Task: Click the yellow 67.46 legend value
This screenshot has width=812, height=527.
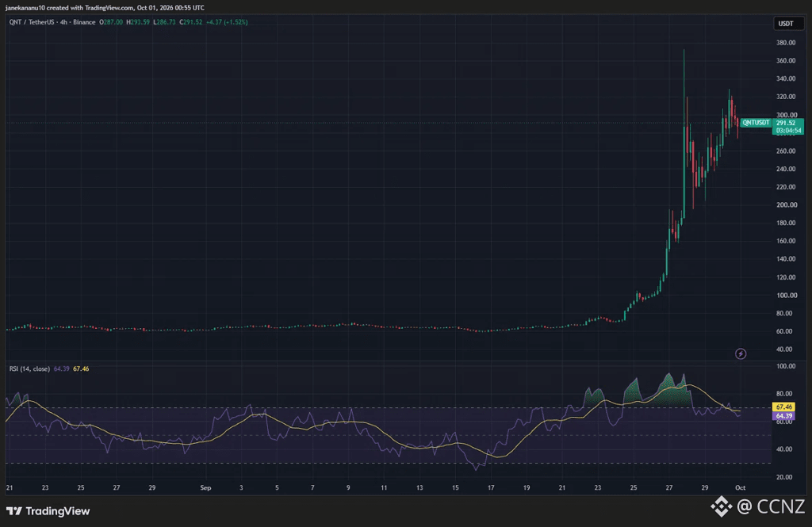Action: 81,369
